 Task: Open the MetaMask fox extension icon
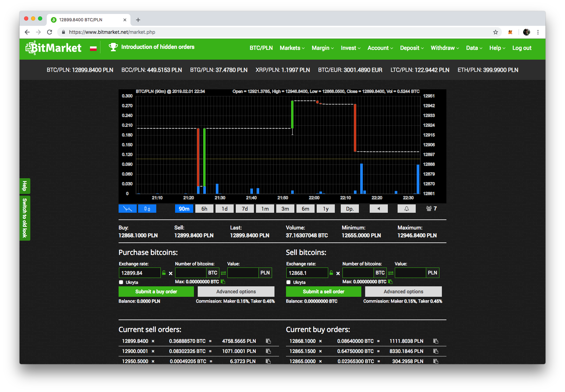510,32
